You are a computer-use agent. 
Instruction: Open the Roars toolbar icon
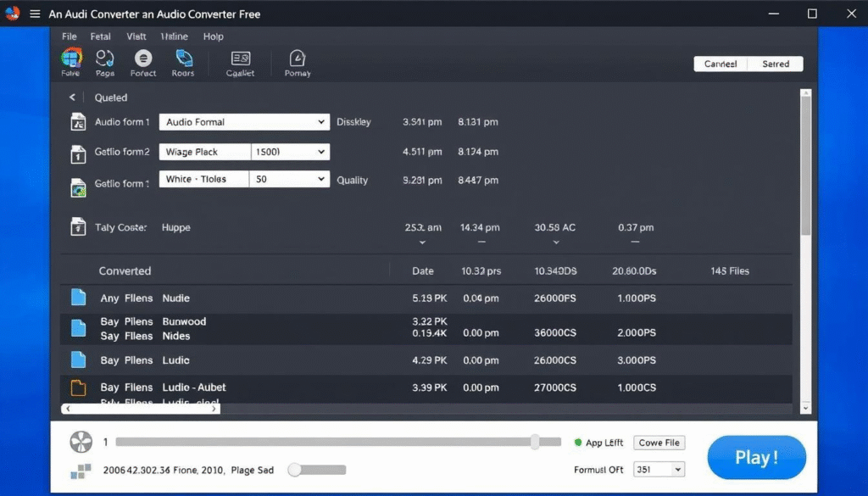pyautogui.click(x=183, y=59)
